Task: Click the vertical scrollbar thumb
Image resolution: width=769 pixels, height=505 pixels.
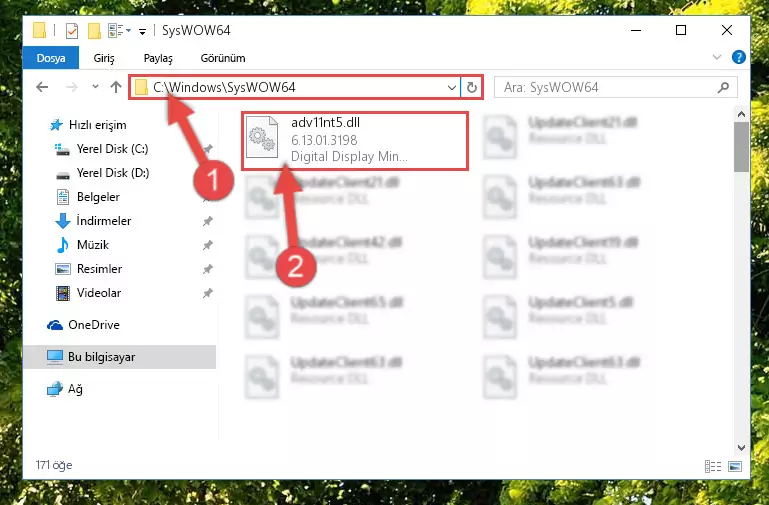Action: (742, 147)
